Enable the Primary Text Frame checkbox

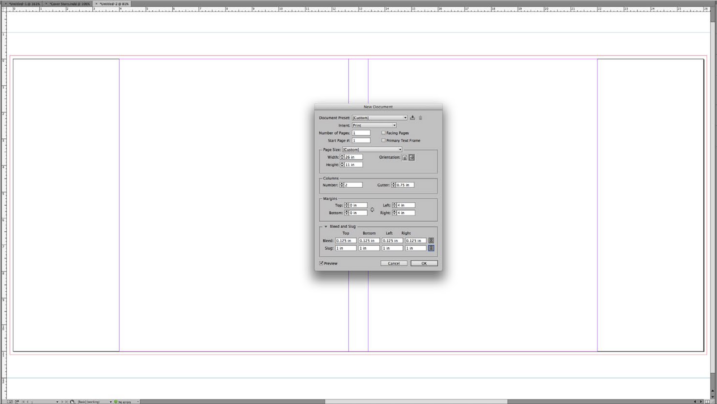tap(384, 140)
